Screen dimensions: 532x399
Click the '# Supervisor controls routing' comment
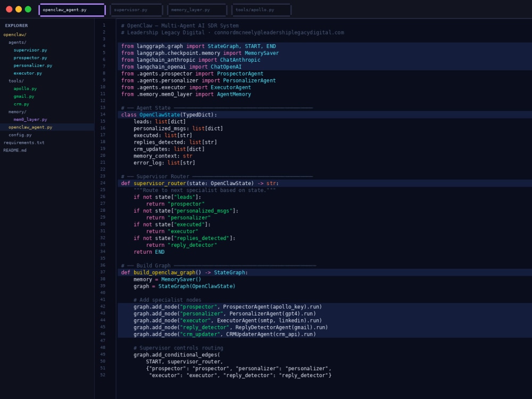(x=178, y=348)
